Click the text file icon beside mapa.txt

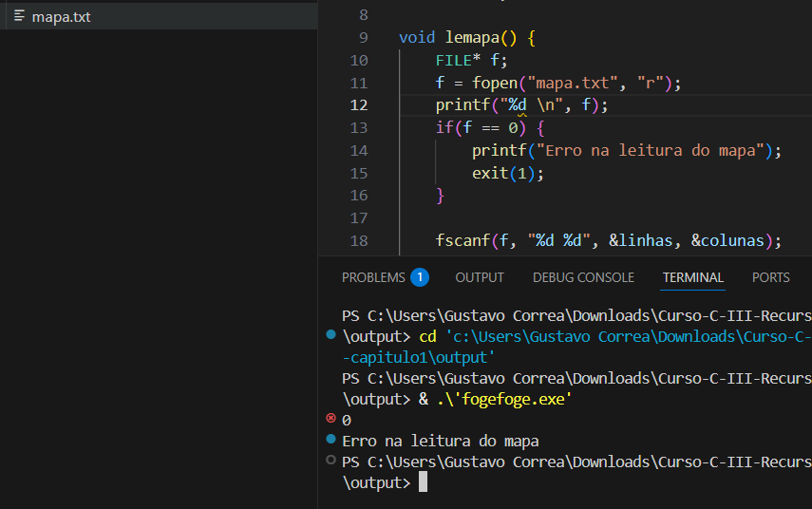[19, 16]
